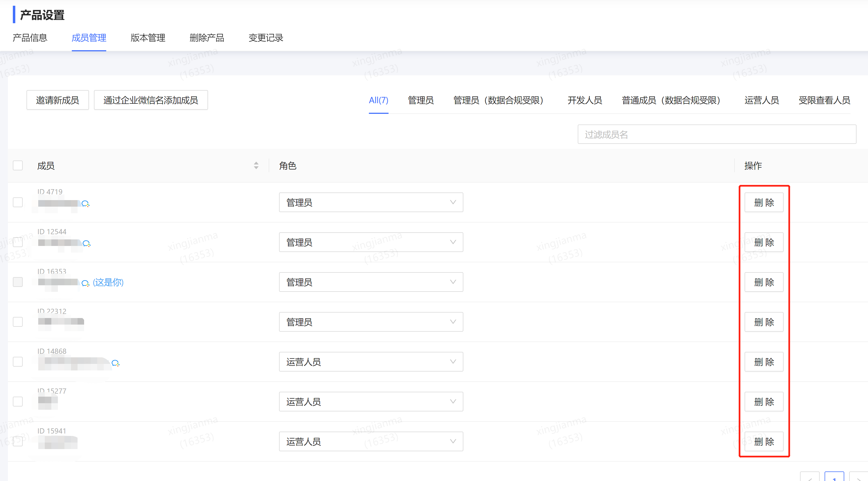868x481 pixels.
Task: Open the 变更记录 tab
Action: [266, 38]
